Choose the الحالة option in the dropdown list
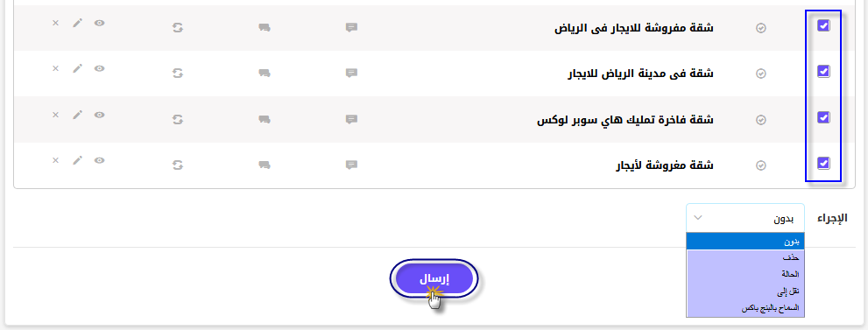The height and width of the screenshot is (330, 868). click(x=745, y=274)
